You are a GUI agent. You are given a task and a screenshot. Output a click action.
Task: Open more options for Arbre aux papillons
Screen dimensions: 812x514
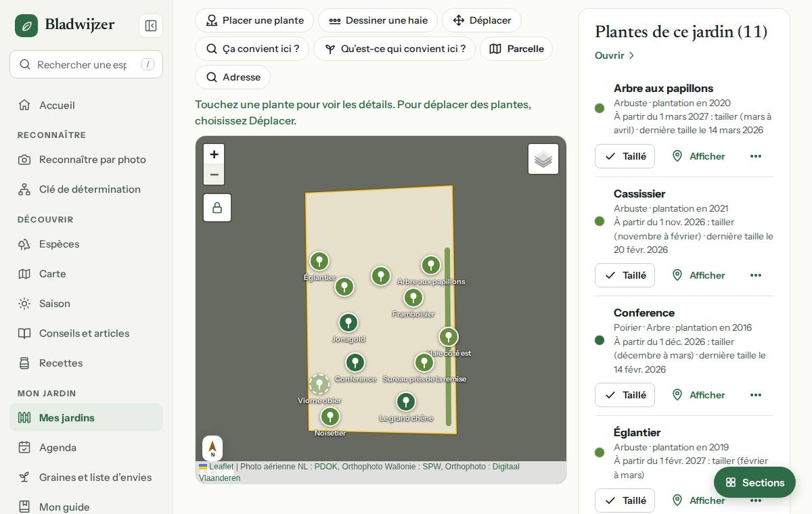coord(756,156)
